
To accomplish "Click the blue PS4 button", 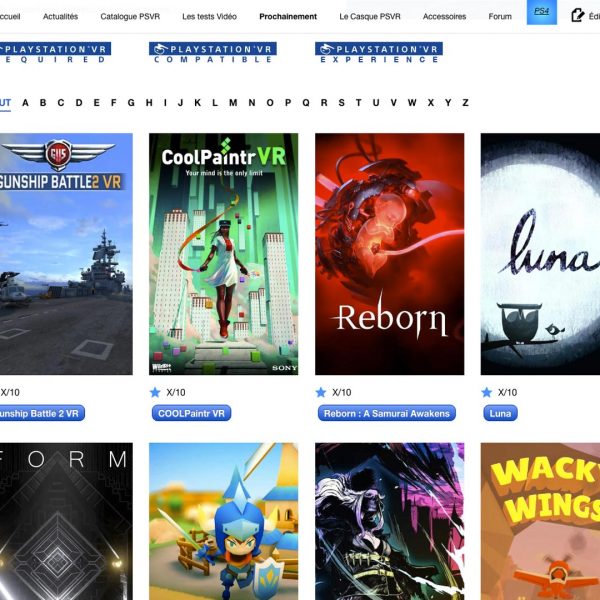I will tap(542, 12).
